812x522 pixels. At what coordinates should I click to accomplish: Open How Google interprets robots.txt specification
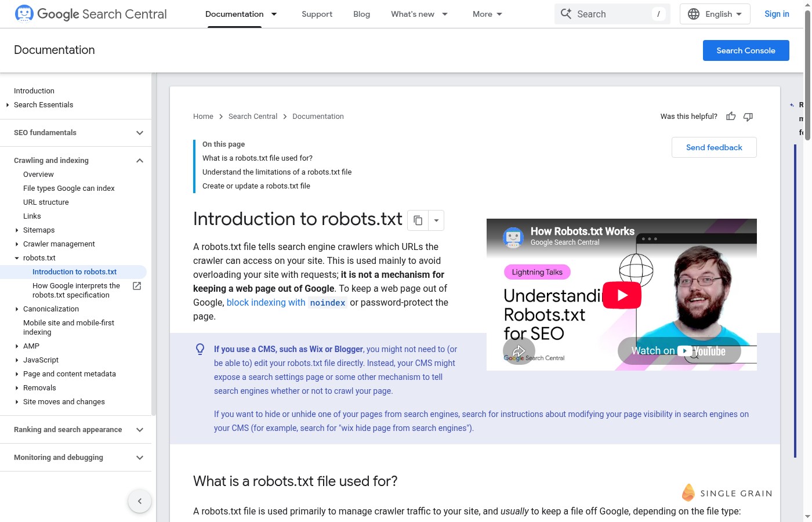[x=76, y=291]
